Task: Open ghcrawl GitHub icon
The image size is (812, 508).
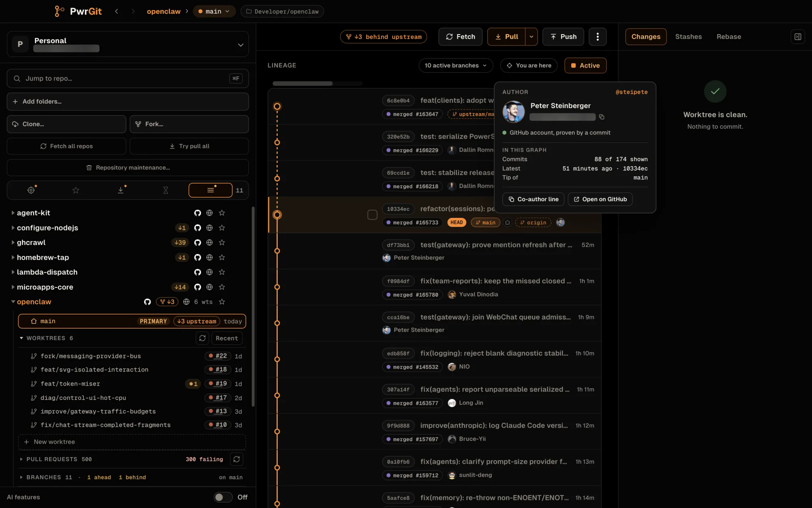Action: coord(197,243)
